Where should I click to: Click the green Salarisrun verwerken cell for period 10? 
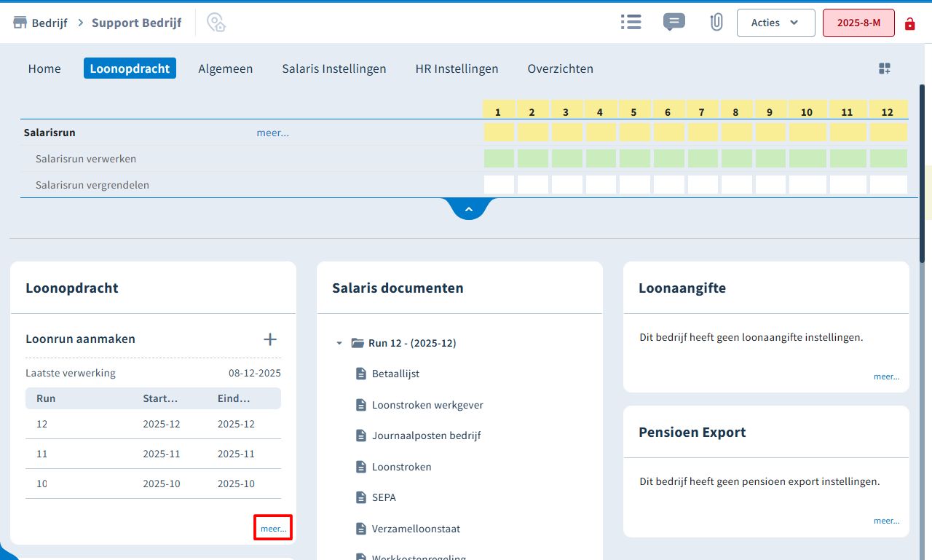click(x=807, y=159)
